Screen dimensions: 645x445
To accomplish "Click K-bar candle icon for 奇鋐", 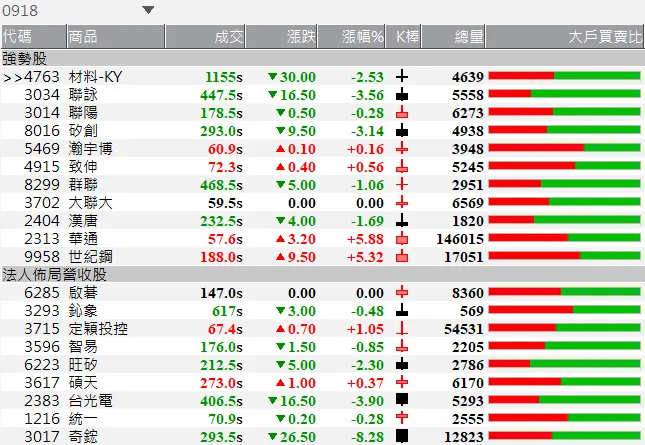I will click(402, 436).
